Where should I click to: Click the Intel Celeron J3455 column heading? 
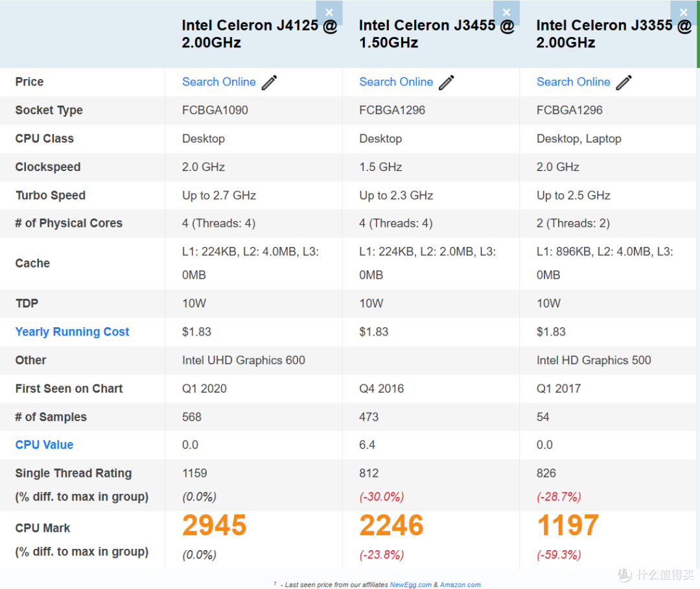pos(436,34)
